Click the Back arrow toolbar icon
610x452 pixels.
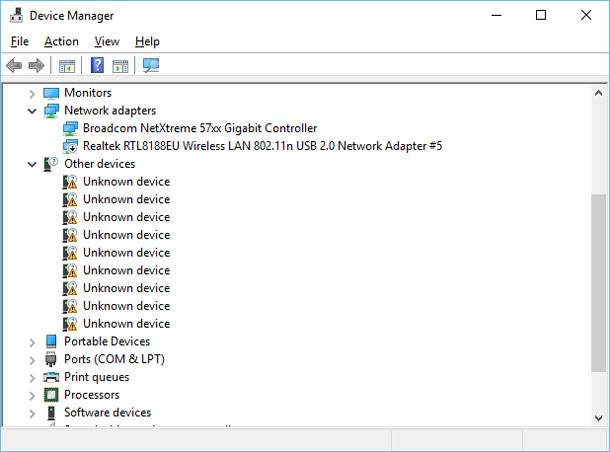[14, 65]
